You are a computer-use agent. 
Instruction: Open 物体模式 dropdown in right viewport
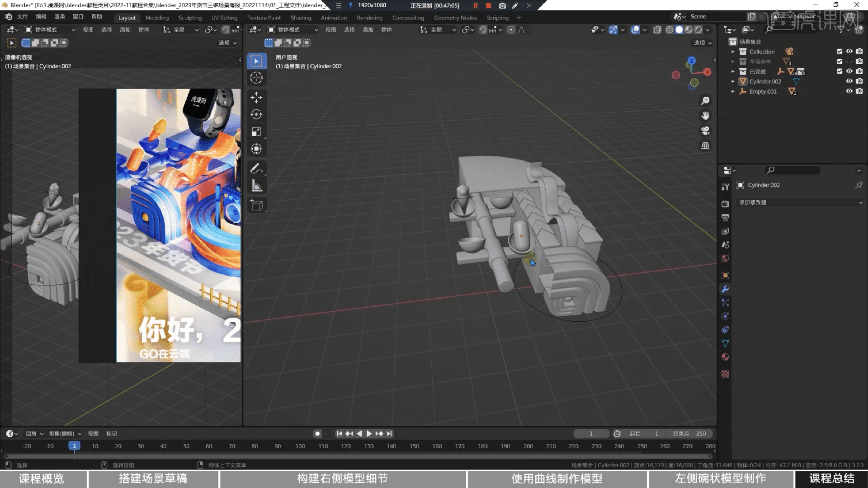click(292, 30)
